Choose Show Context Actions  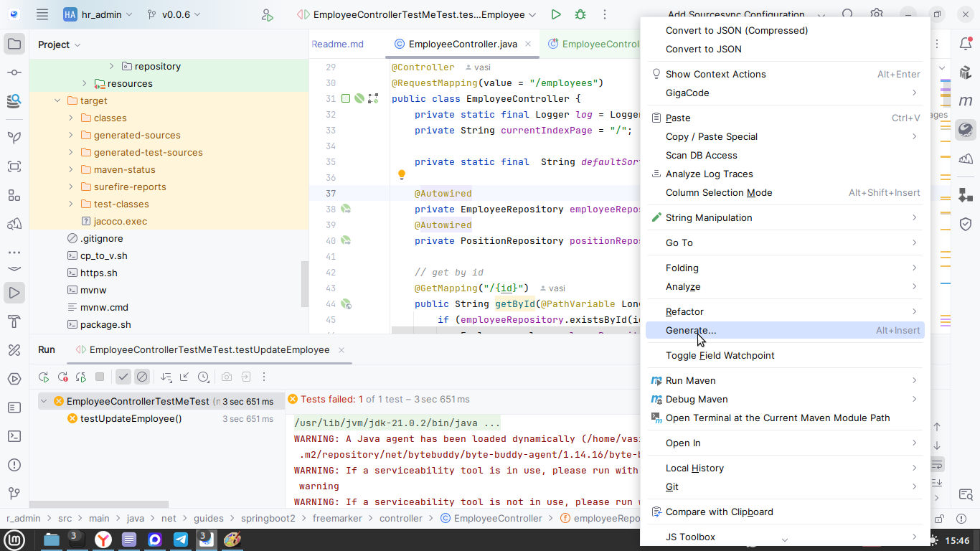pos(785,74)
